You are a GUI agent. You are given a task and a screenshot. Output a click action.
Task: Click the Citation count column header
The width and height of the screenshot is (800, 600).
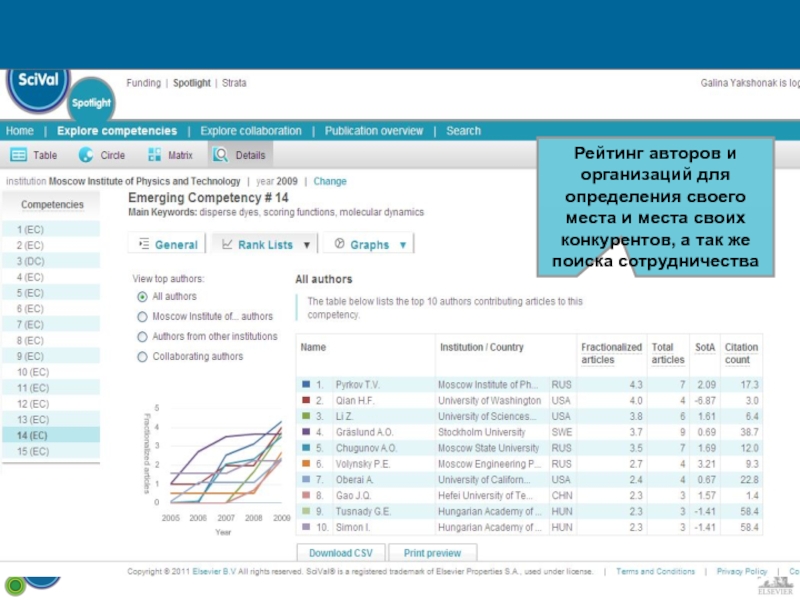tap(741, 353)
